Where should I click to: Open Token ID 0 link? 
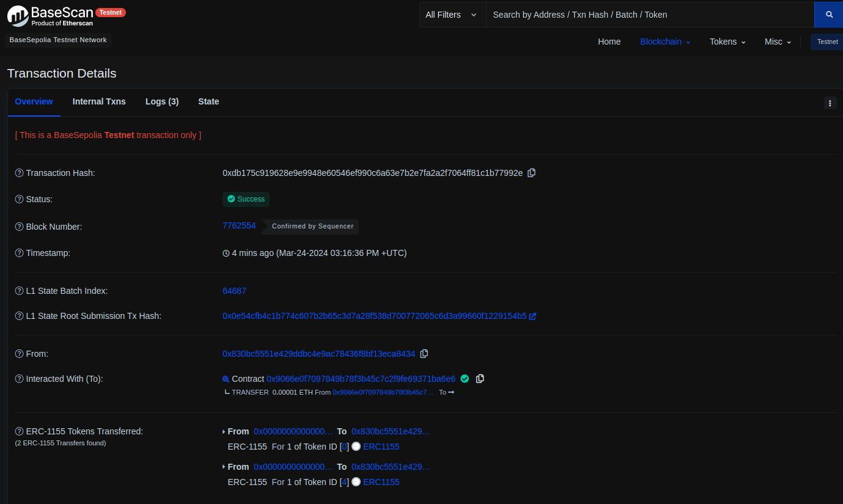click(x=345, y=447)
